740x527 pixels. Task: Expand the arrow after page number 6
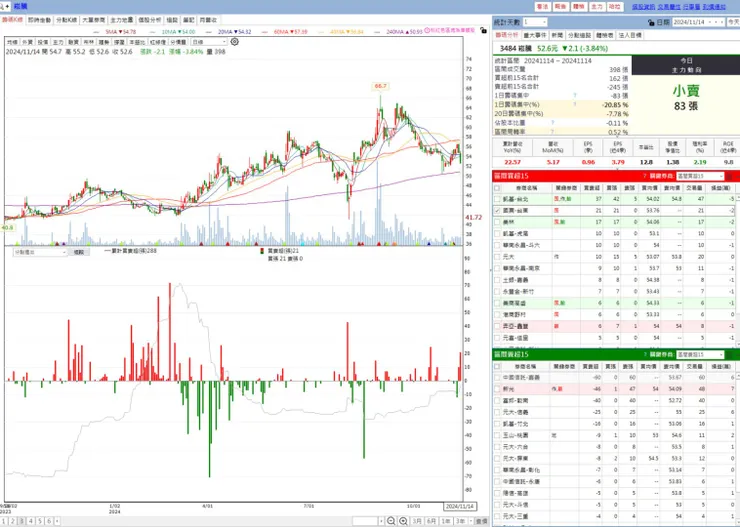[57, 521]
